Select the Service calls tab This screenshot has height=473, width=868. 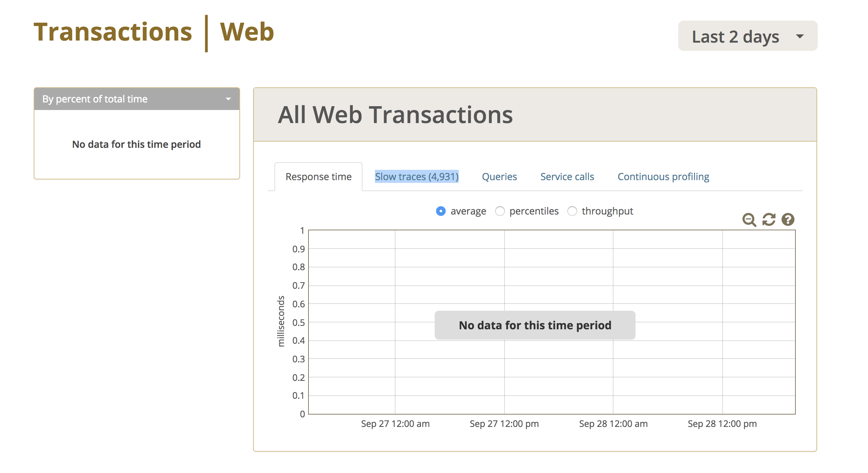[567, 176]
